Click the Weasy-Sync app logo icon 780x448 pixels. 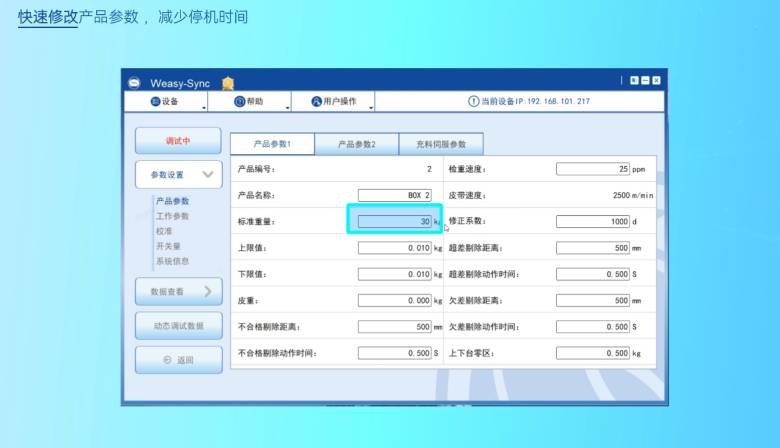(135, 83)
